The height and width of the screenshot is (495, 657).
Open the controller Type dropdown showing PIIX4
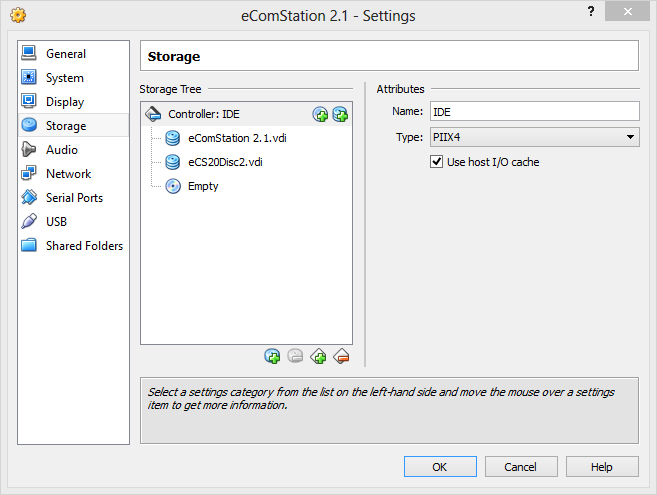(535, 137)
